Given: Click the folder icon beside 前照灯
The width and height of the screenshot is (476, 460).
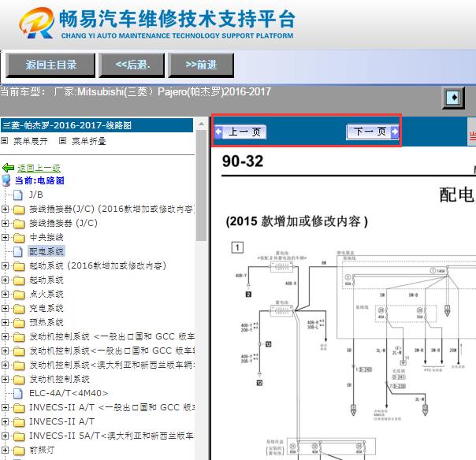Looking at the screenshot, I should [x=19, y=451].
